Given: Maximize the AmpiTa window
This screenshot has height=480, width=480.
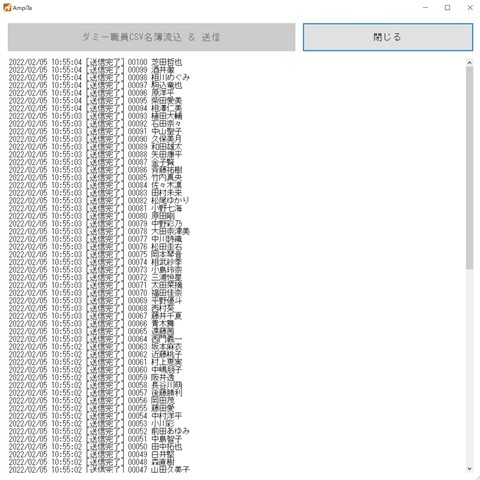Looking at the screenshot, I should click(447, 7).
